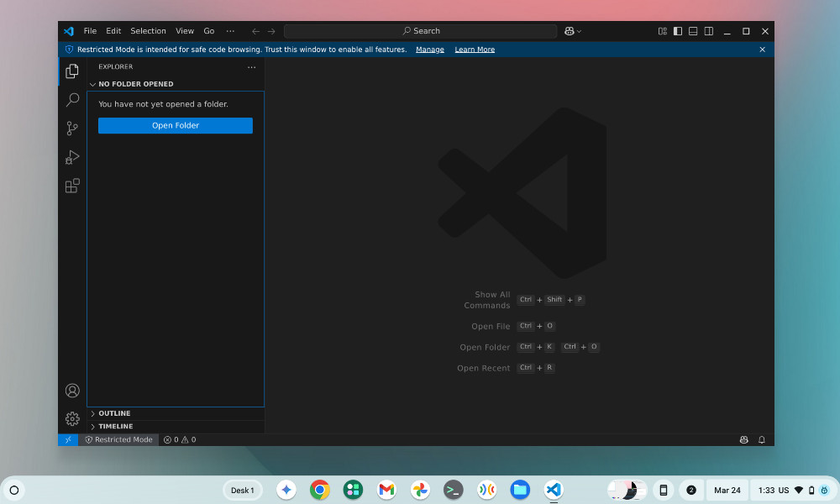Open the status tray showing 1:33

tap(793, 490)
